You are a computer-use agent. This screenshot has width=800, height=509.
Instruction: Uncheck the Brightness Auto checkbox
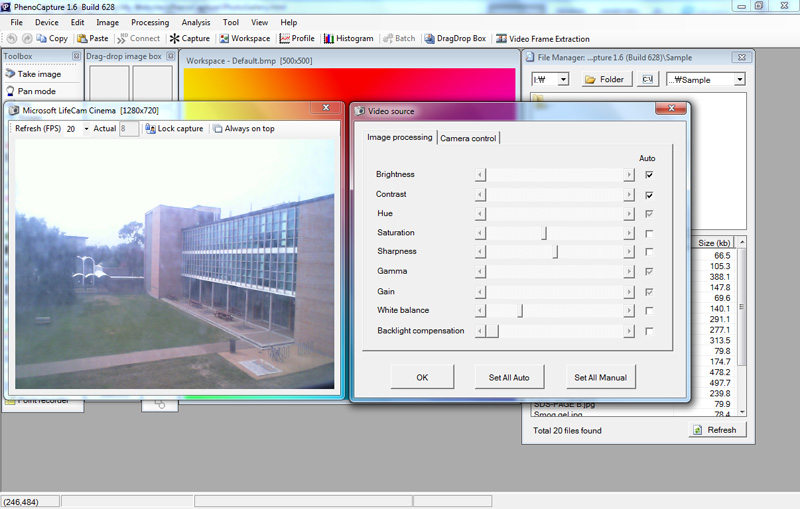pos(649,175)
